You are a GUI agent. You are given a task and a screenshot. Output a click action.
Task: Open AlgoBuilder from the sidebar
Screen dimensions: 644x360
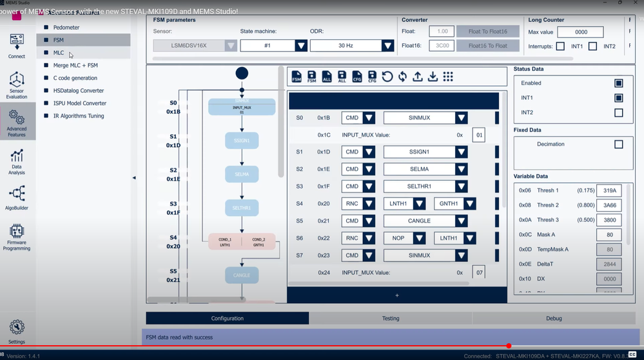(17, 198)
